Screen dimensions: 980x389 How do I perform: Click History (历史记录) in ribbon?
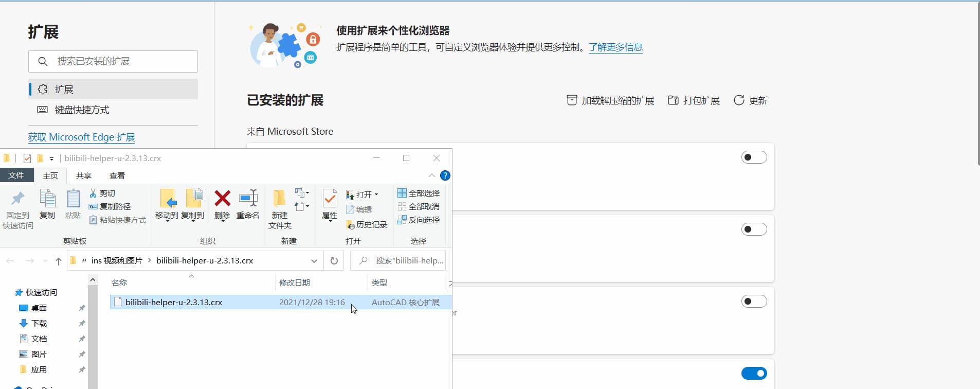point(367,225)
